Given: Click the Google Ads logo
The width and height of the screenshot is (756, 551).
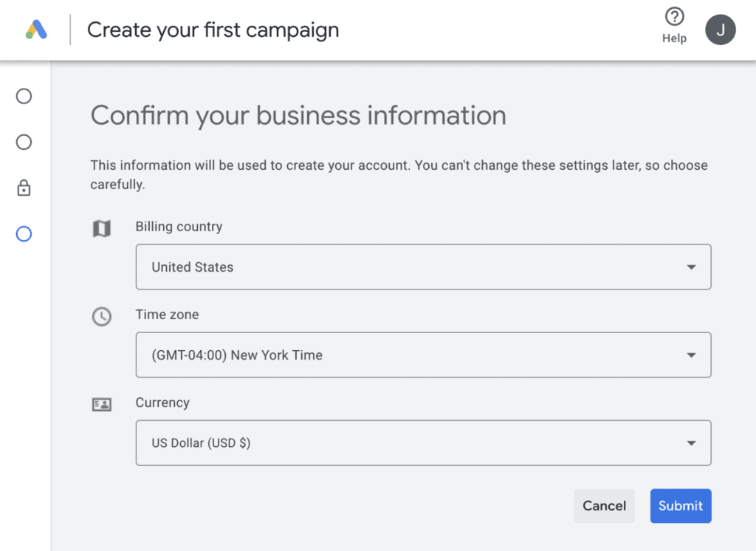Looking at the screenshot, I should pyautogui.click(x=35, y=29).
